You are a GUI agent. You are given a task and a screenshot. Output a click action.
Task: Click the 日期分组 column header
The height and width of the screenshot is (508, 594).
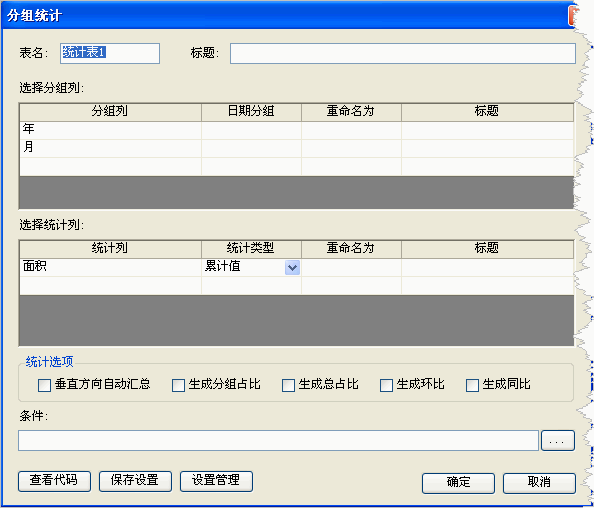251,112
